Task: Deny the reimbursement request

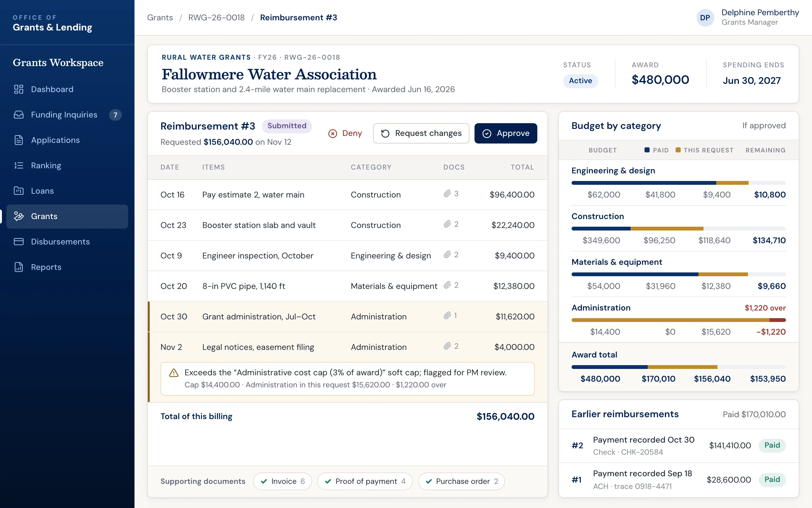Action: pos(345,133)
